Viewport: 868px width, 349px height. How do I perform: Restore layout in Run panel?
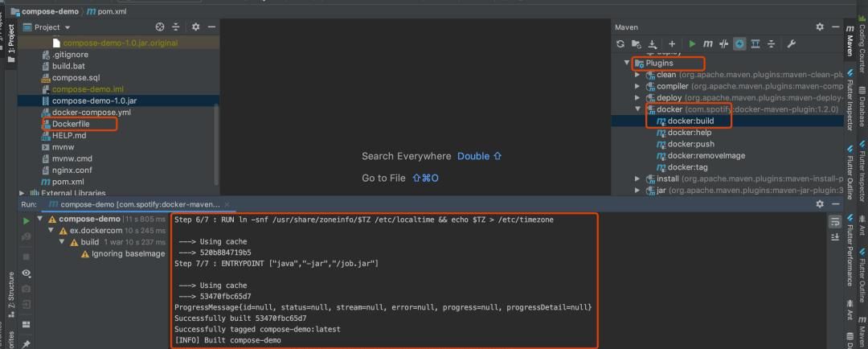click(26, 325)
